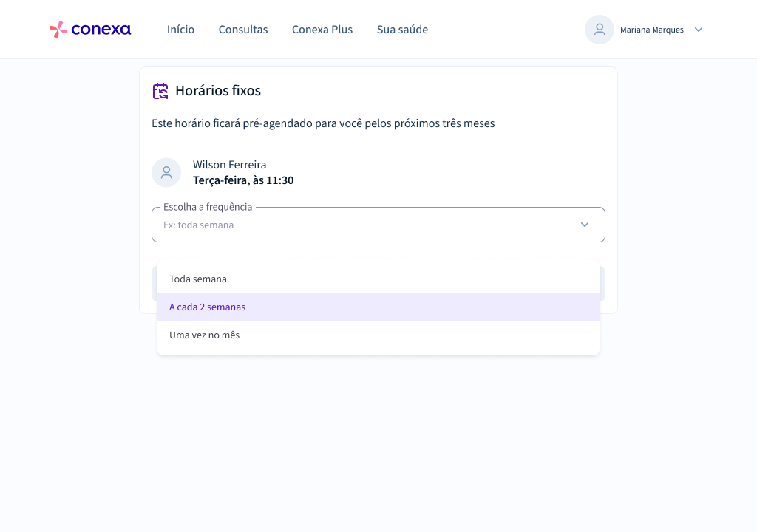Viewport: 757px width, 532px height.
Task: Open the Conexa Plus section
Action: 322,30
